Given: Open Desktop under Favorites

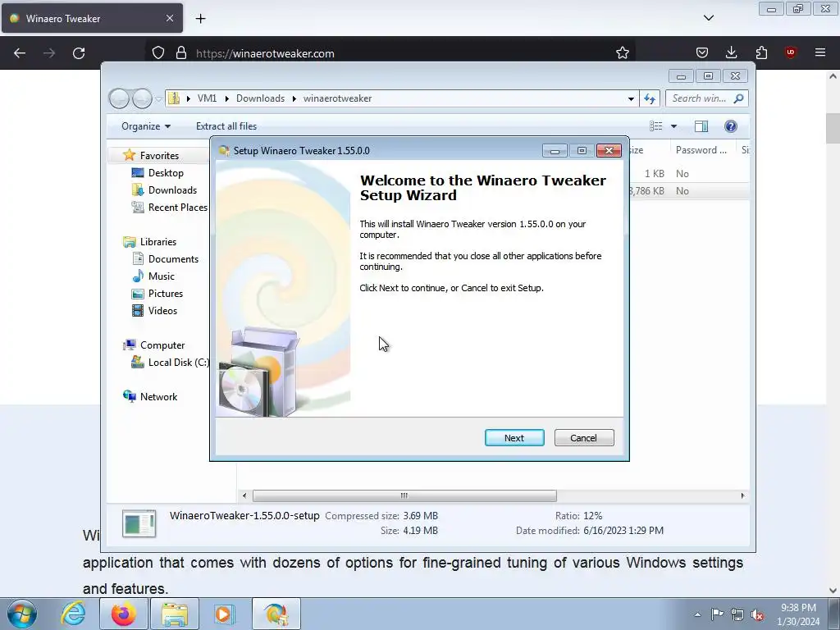Looking at the screenshot, I should tap(166, 173).
